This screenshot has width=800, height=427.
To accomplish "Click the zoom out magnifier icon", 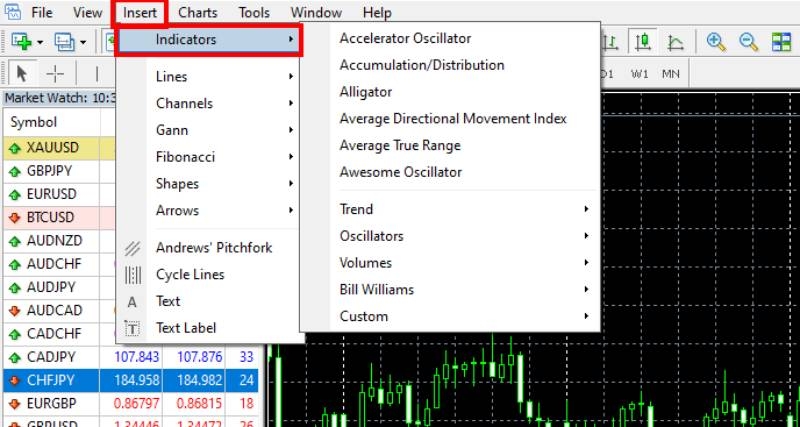I will tap(748, 42).
